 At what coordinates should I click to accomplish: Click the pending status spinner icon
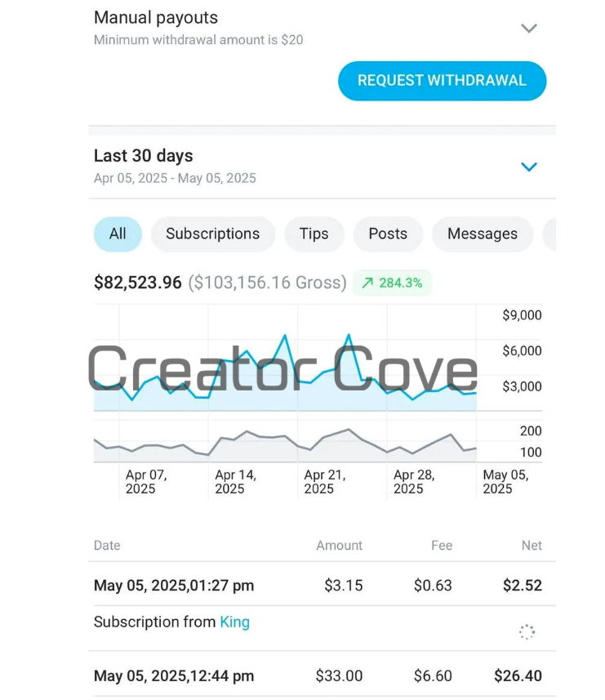coord(527,631)
